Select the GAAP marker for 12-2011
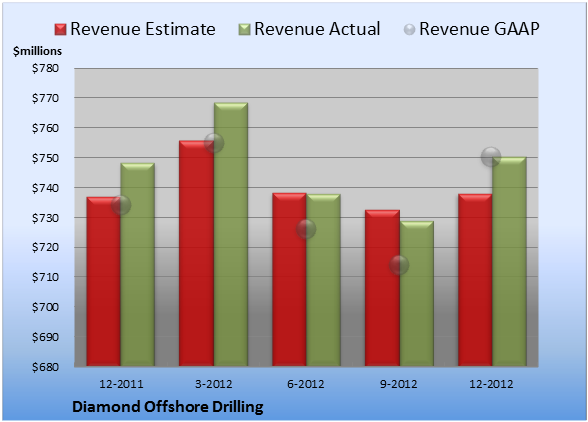Screen dimensions: 588x422 [x=121, y=205]
